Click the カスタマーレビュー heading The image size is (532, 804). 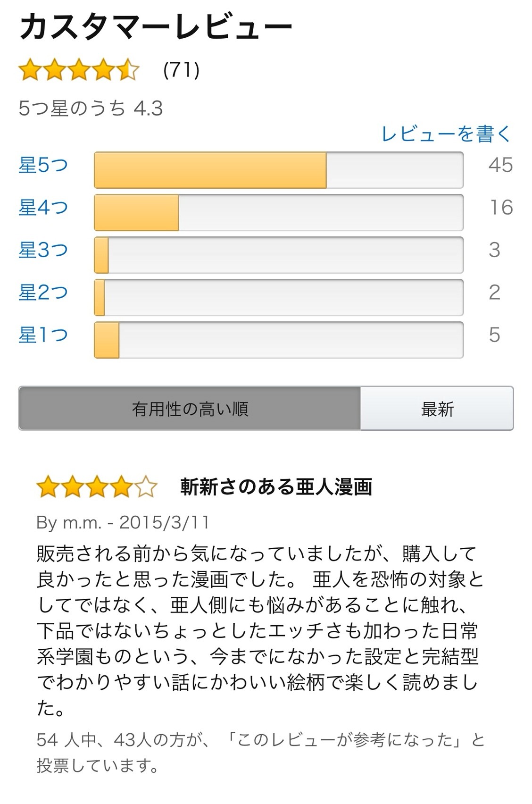(x=156, y=27)
